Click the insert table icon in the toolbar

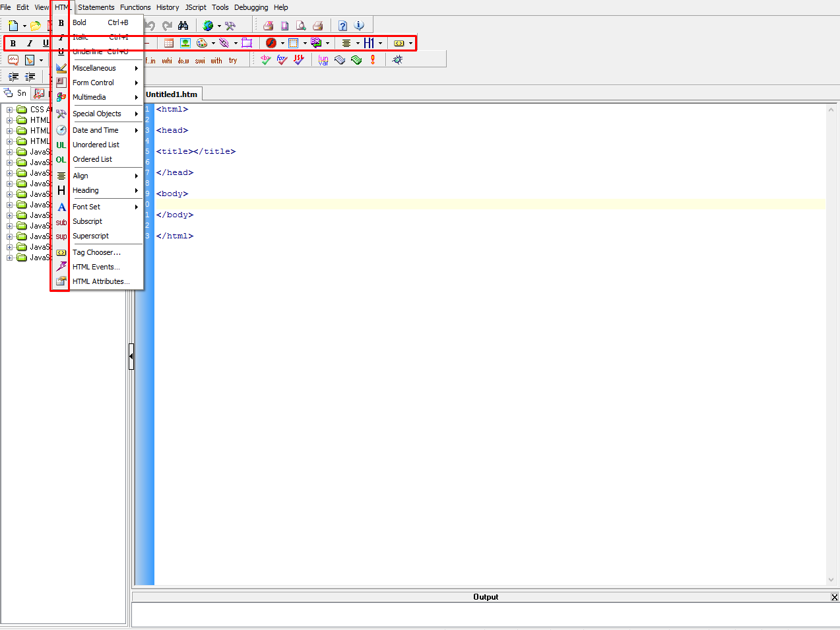(169, 44)
